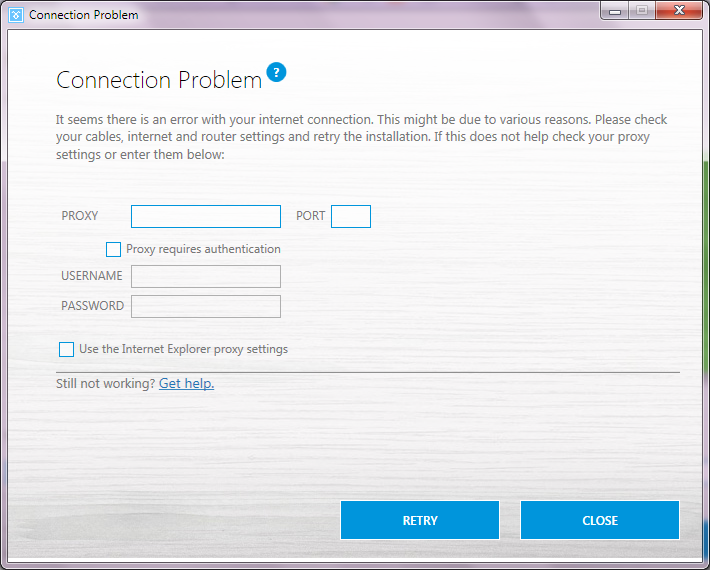Click the 'Proxy requires authentication' label text

(x=203, y=249)
